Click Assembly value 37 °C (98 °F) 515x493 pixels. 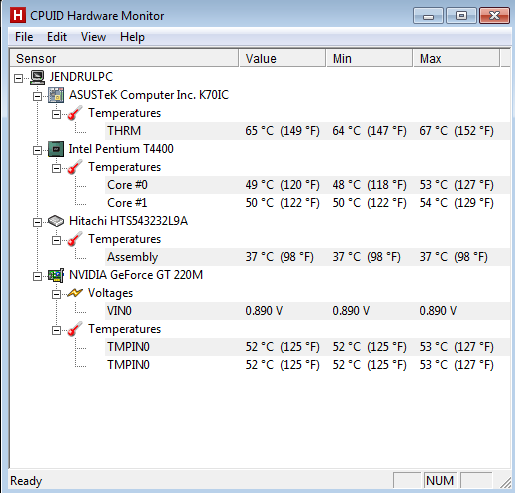click(x=279, y=257)
